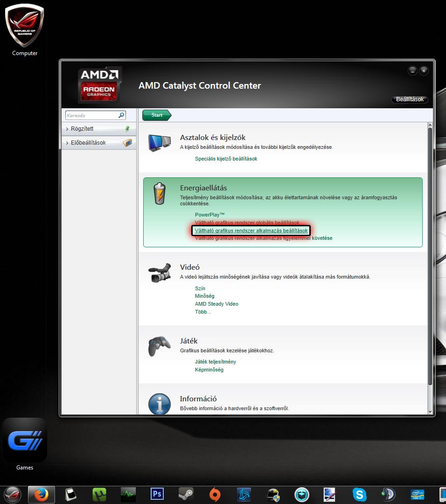Image resolution: width=446 pixels, height=504 pixels.
Task: Click the green pin icon next to Rögzített
Action: tap(127, 129)
